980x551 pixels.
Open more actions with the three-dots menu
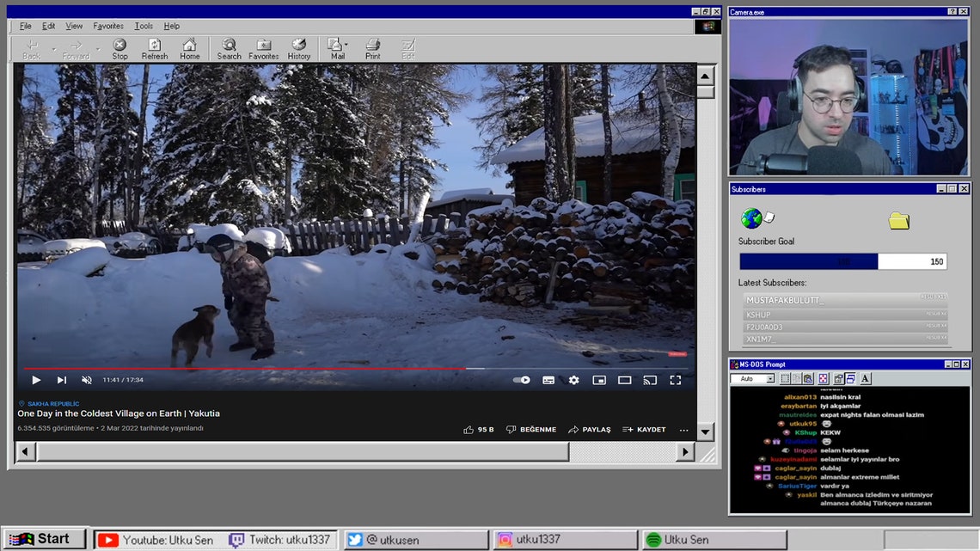[x=684, y=429]
